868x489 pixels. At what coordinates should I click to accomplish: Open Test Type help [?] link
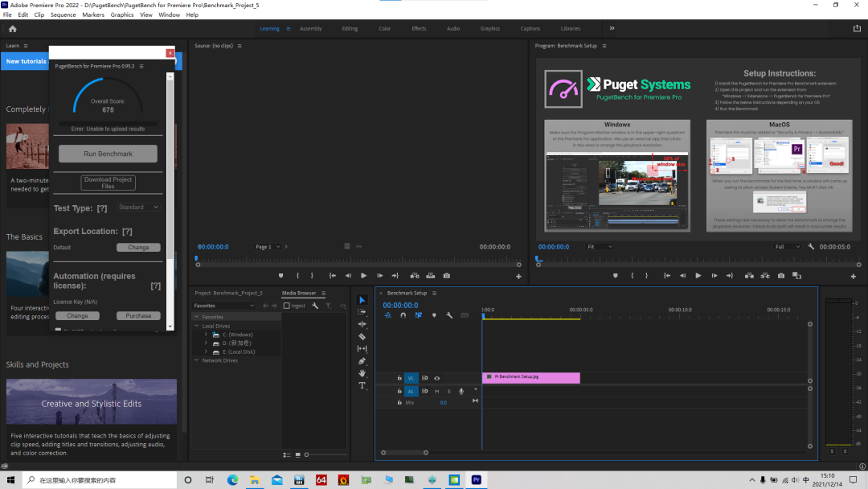tap(102, 209)
